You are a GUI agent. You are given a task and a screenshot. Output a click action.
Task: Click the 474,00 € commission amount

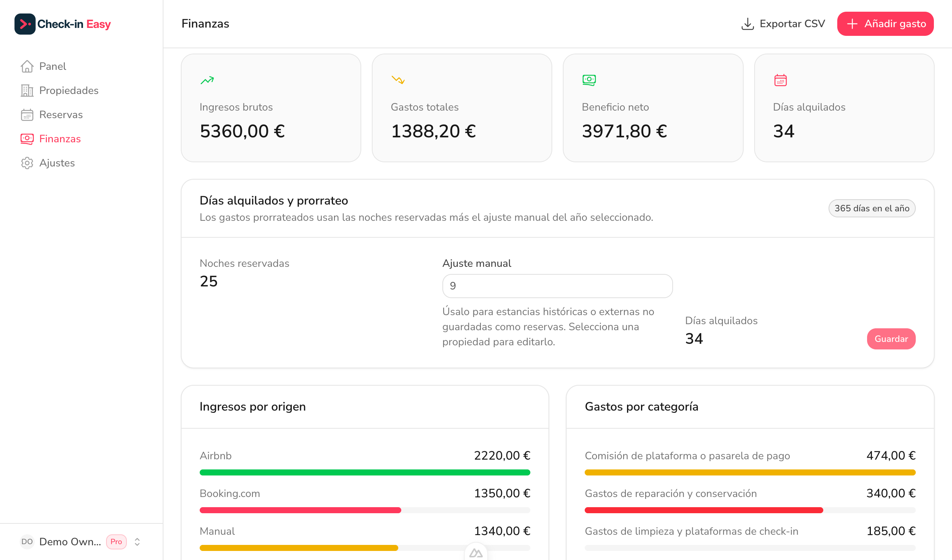pos(891,455)
